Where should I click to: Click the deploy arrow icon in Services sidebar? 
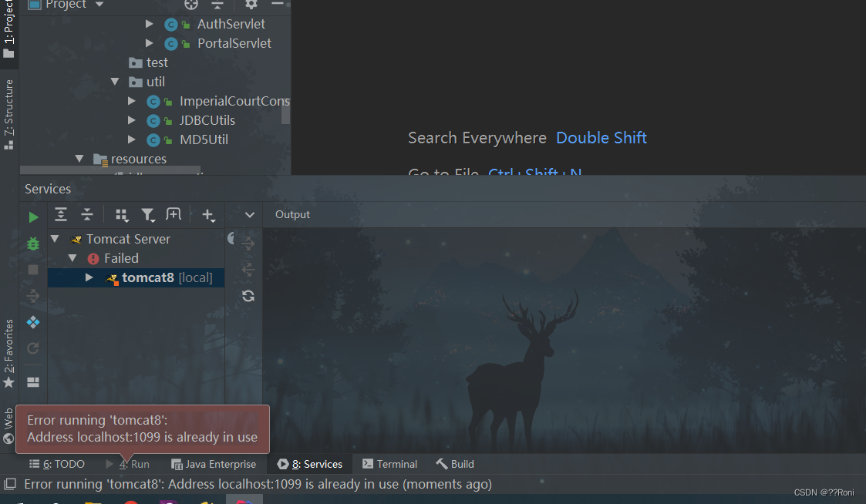(x=33, y=296)
